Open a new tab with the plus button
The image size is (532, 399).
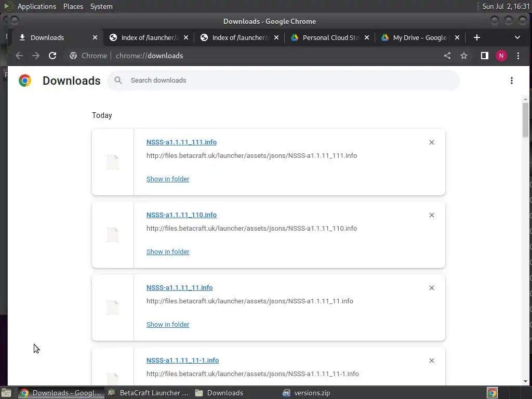pyautogui.click(x=477, y=37)
